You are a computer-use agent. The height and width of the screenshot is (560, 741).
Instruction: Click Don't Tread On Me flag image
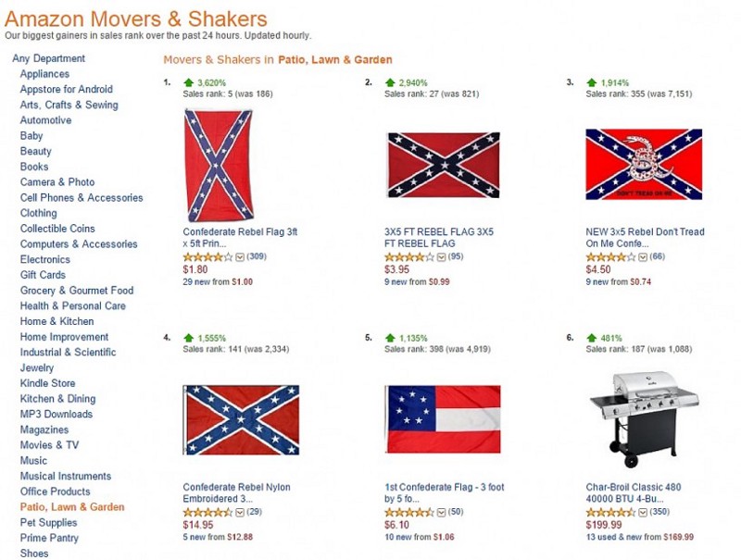(x=643, y=165)
